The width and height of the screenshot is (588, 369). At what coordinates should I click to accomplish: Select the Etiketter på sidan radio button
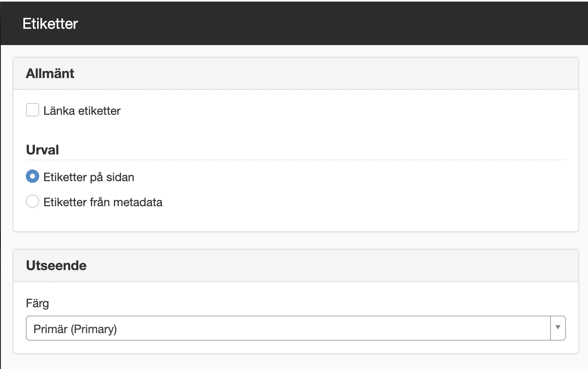[x=33, y=176]
